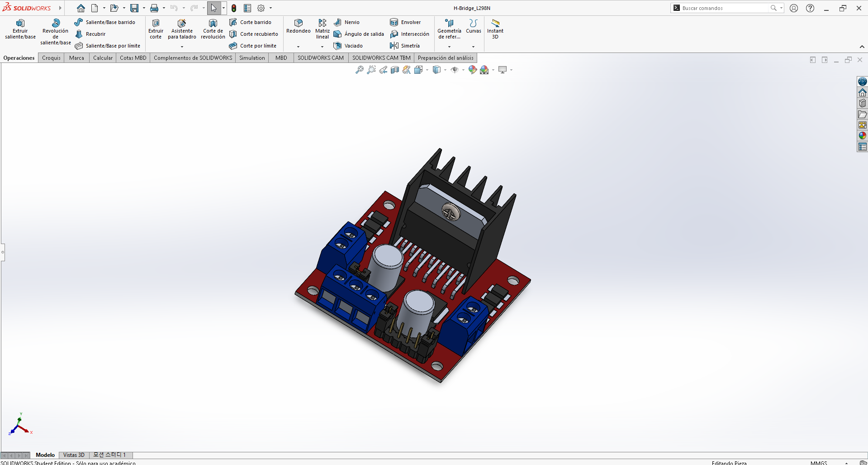Screen dimensions: 868x465
Task: Open the SOLIDWORKS CAM tab
Action: click(x=320, y=58)
